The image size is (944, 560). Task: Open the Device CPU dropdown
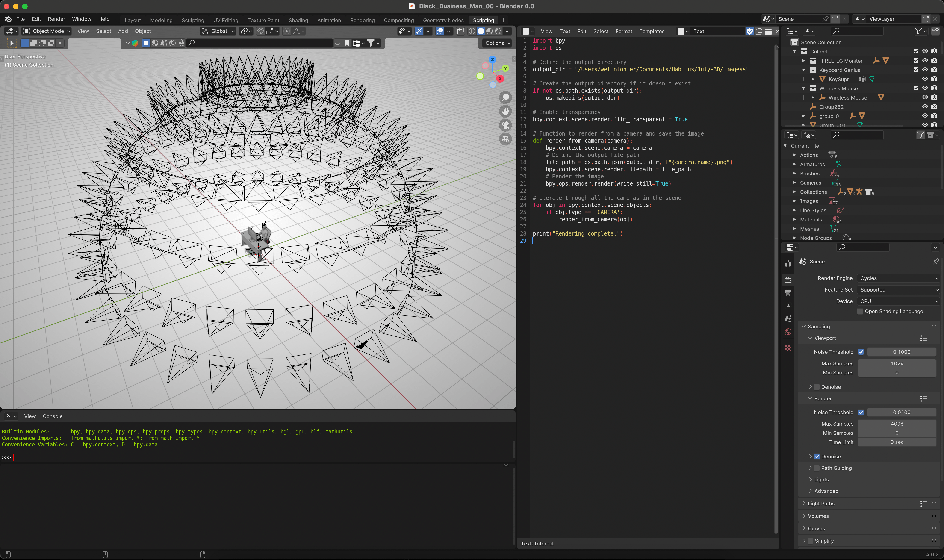click(x=898, y=301)
